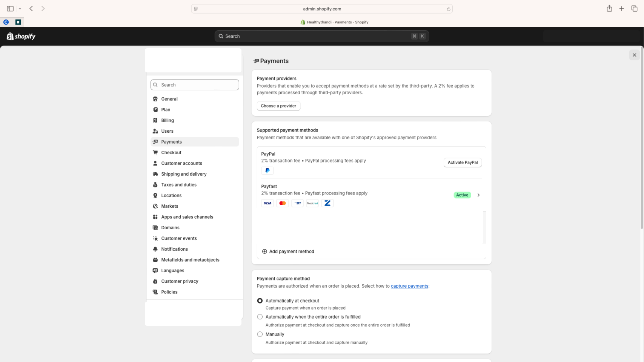Click the Shipping and delivery truck icon
This screenshot has height=362, width=644.
click(155, 174)
